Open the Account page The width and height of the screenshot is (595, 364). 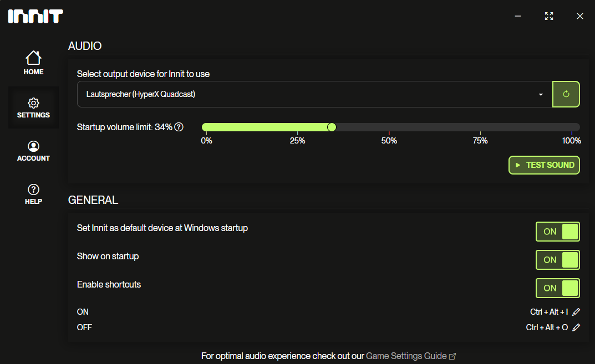[x=33, y=151]
